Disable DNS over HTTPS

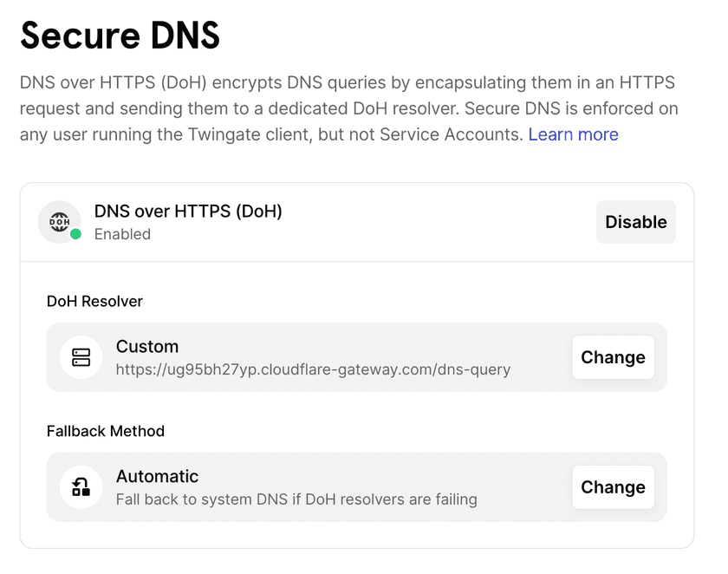pos(635,222)
